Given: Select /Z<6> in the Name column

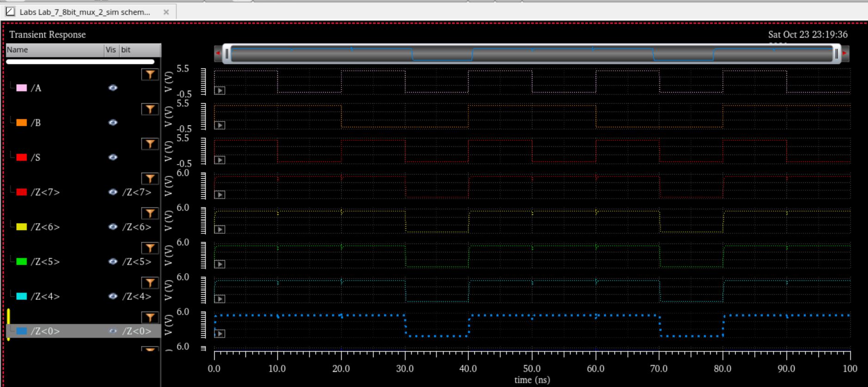Looking at the screenshot, I should (45, 227).
